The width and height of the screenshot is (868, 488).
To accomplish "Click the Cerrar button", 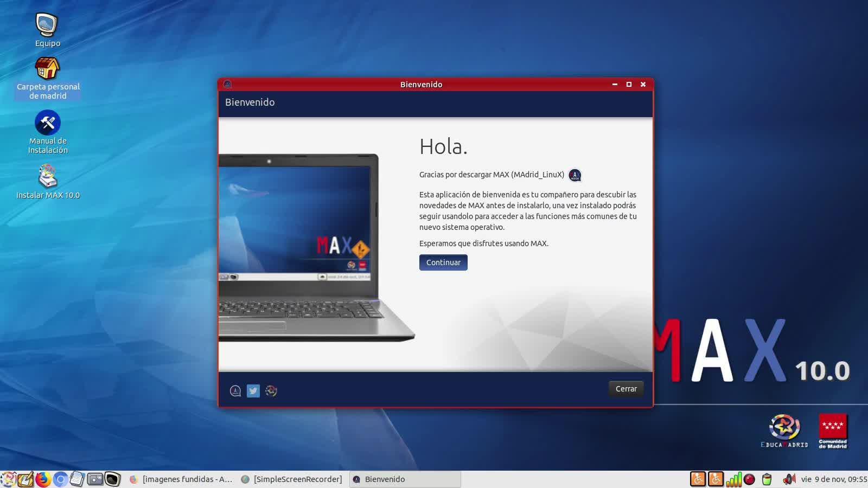I will coord(626,389).
